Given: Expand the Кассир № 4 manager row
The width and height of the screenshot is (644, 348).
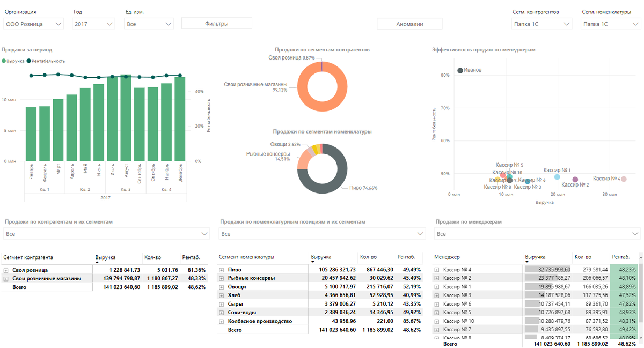Looking at the screenshot, I should 437,270.
